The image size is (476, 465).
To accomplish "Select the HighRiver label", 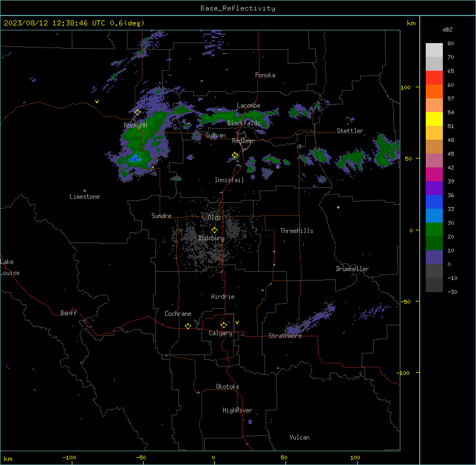I will (x=237, y=410).
